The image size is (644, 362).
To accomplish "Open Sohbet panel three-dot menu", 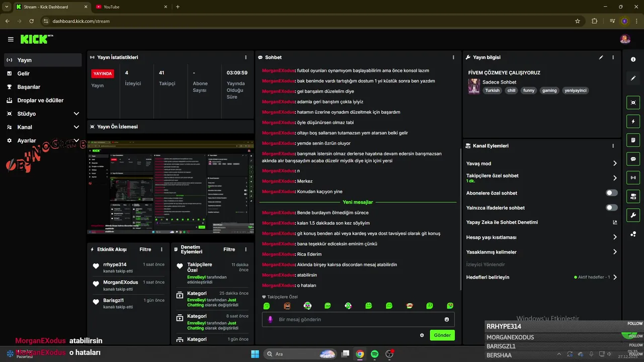I will coord(453,57).
